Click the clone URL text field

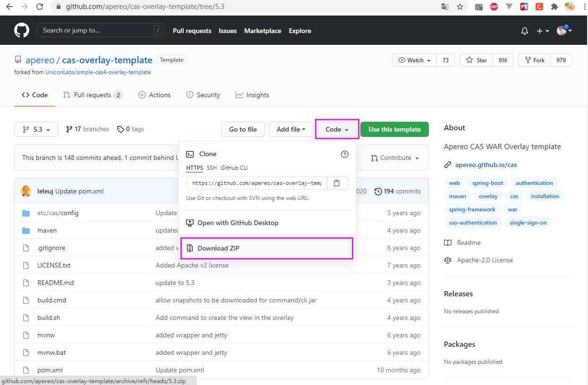pyautogui.click(x=256, y=183)
